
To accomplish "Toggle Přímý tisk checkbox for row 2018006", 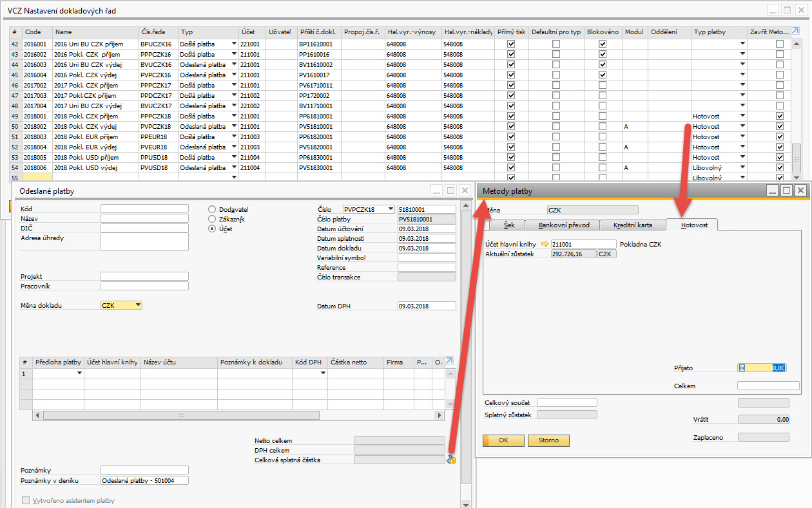I will 512,167.
